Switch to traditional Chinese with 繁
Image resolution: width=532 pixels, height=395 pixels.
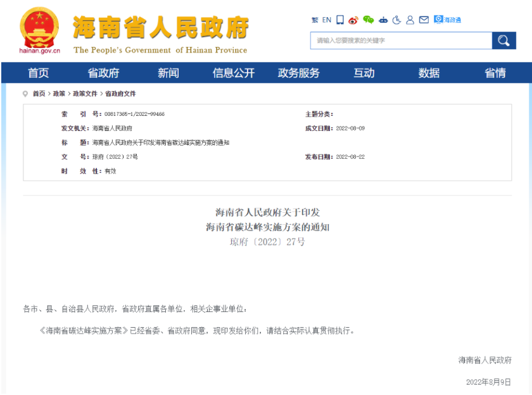[315, 20]
